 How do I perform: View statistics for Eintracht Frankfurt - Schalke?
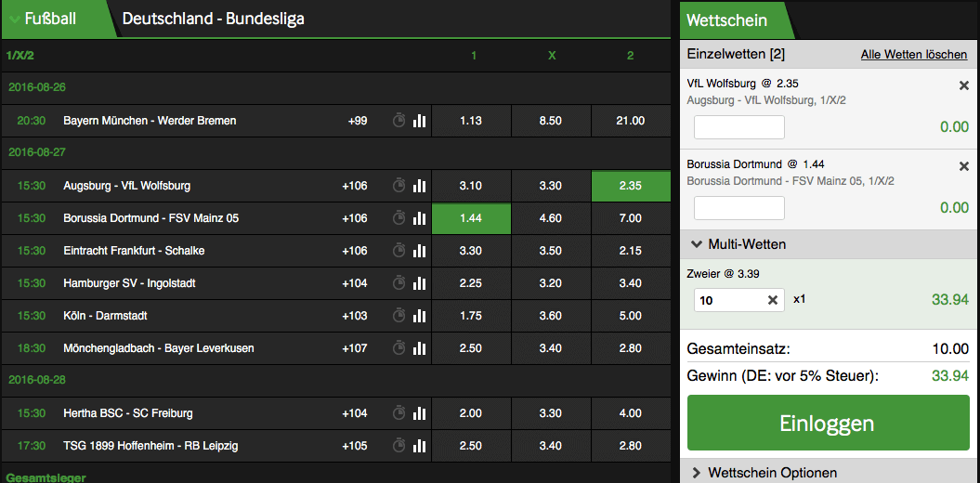pyautogui.click(x=419, y=251)
